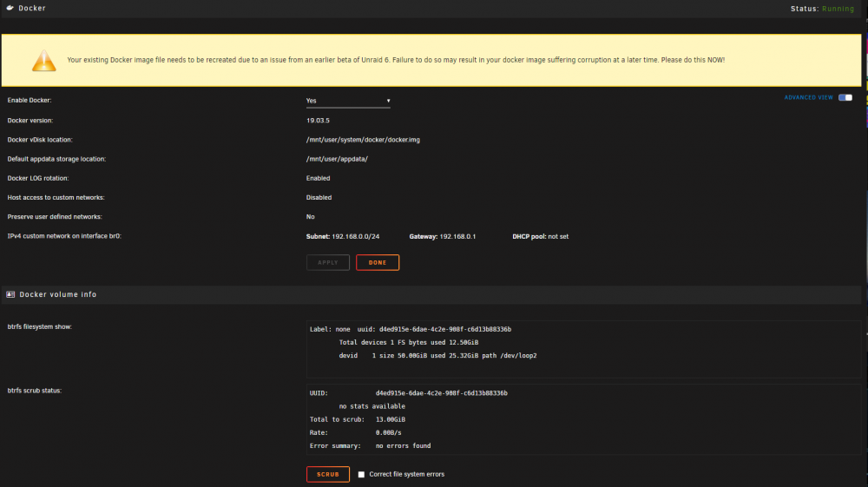This screenshot has width=868, height=487.
Task: Open the Enable Docker dropdown
Action: point(348,101)
